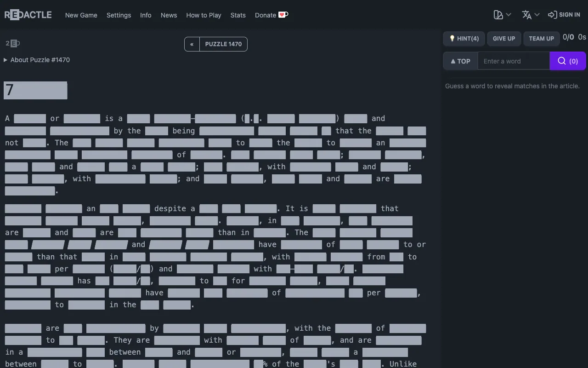Screen dimensions: 588x368
Task: Click the 2E mode icon
Action: point(13,44)
